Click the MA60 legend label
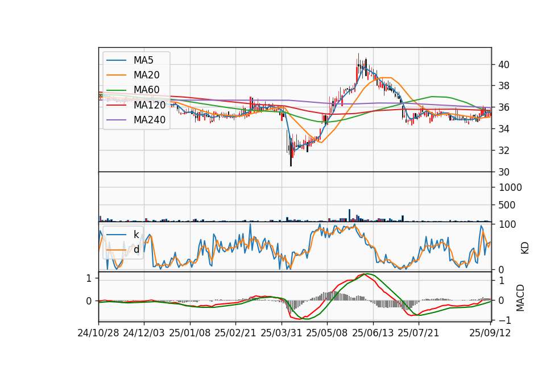The width and height of the screenshot is (546, 392). (146, 90)
